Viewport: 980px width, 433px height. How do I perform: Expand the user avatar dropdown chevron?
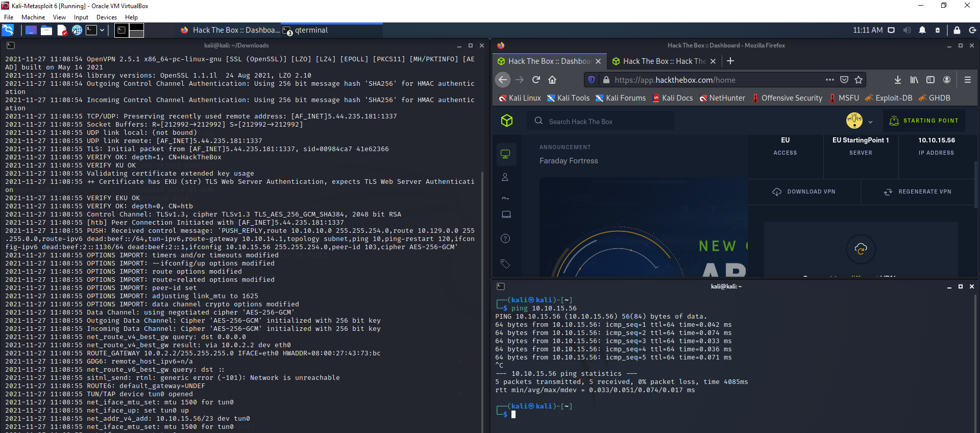tap(870, 122)
